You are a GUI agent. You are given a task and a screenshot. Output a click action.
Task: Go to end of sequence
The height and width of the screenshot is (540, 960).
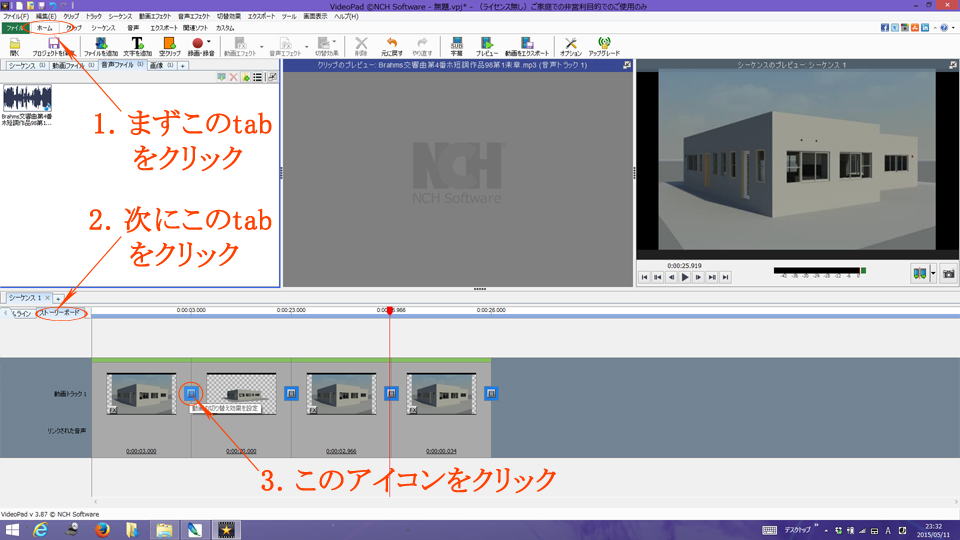pyautogui.click(x=725, y=277)
